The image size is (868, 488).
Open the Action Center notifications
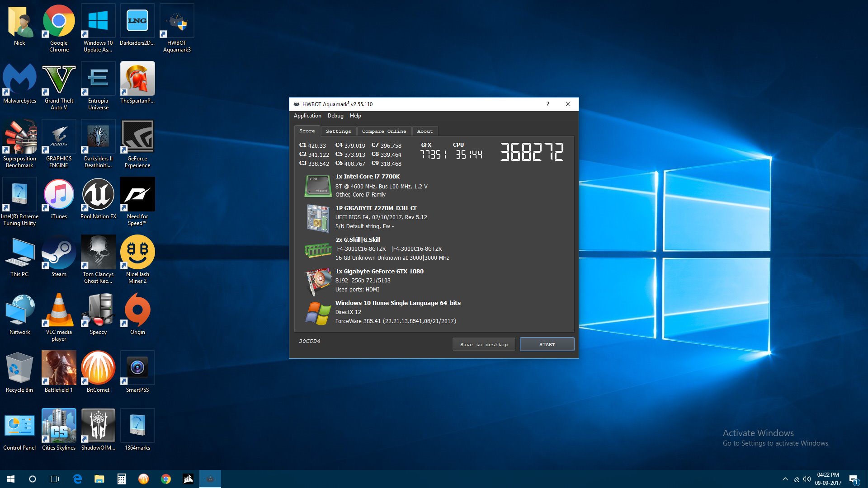click(854, 479)
